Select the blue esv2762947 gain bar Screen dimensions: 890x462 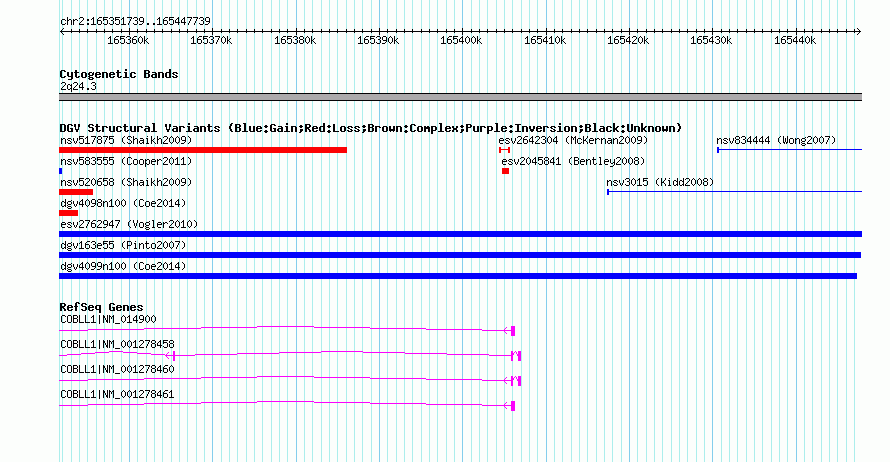point(460,234)
